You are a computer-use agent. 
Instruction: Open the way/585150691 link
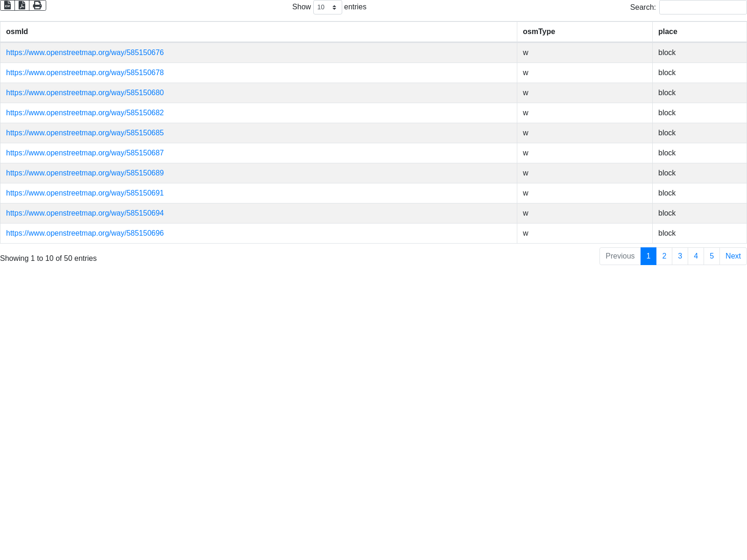85,193
